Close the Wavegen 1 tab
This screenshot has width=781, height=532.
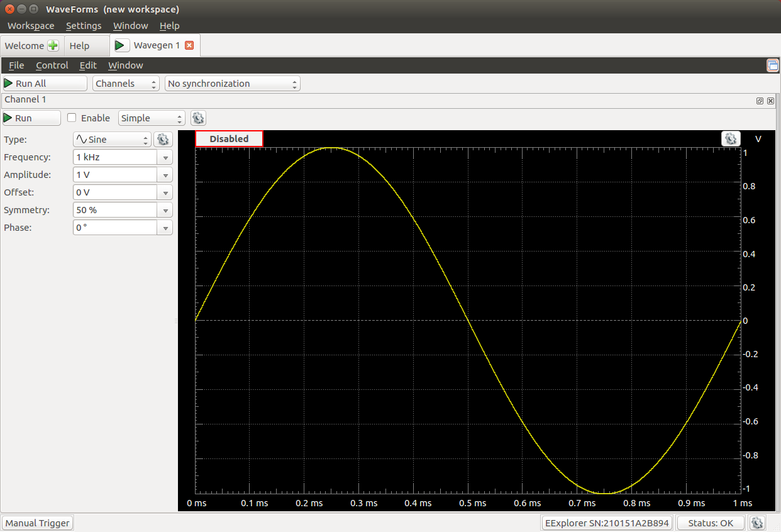tap(189, 45)
